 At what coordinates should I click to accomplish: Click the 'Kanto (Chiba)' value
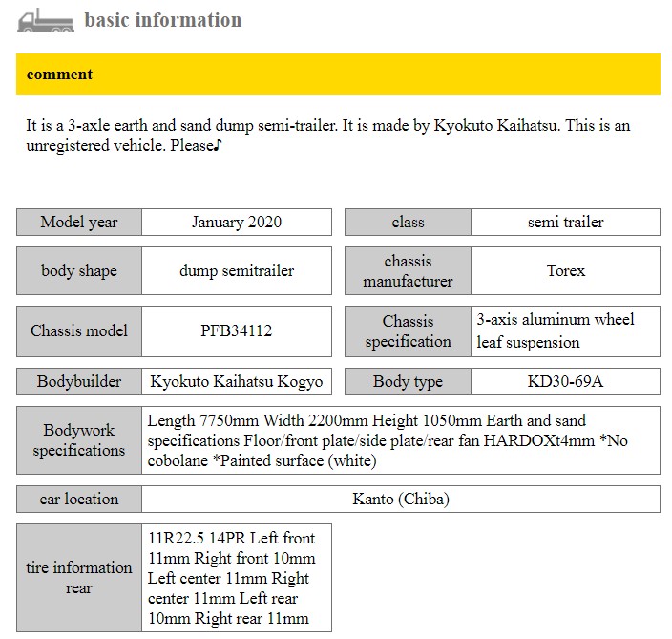pos(401,499)
